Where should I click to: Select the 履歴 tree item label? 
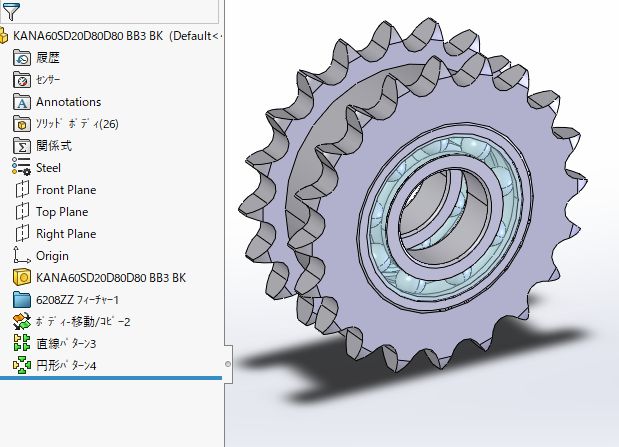pos(48,58)
